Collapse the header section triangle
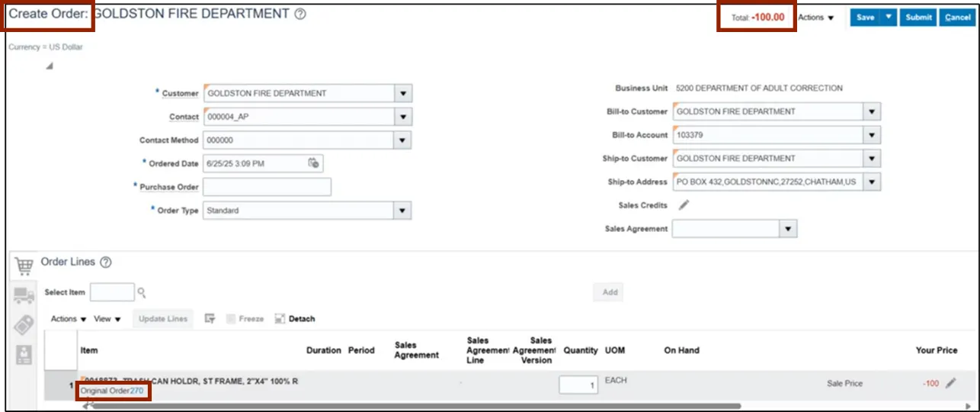 pyautogui.click(x=50, y=66)
